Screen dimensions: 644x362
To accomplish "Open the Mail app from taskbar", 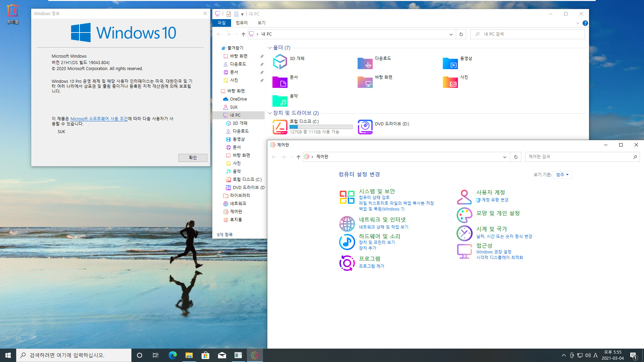I will (222, 355).
